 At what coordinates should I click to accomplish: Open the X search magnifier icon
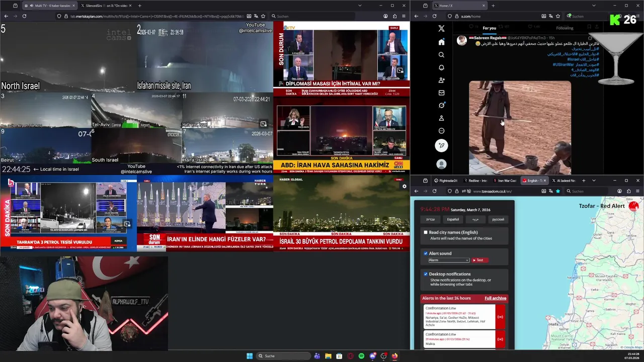click(x=441, y=55)
